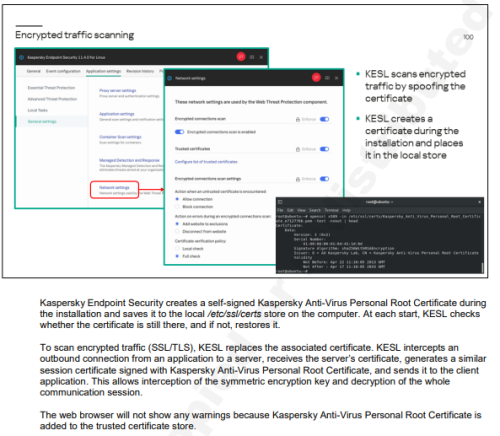Open the Terminal menu in the terminal window
Screen dimensions: 500x436
tap(331, 210)
